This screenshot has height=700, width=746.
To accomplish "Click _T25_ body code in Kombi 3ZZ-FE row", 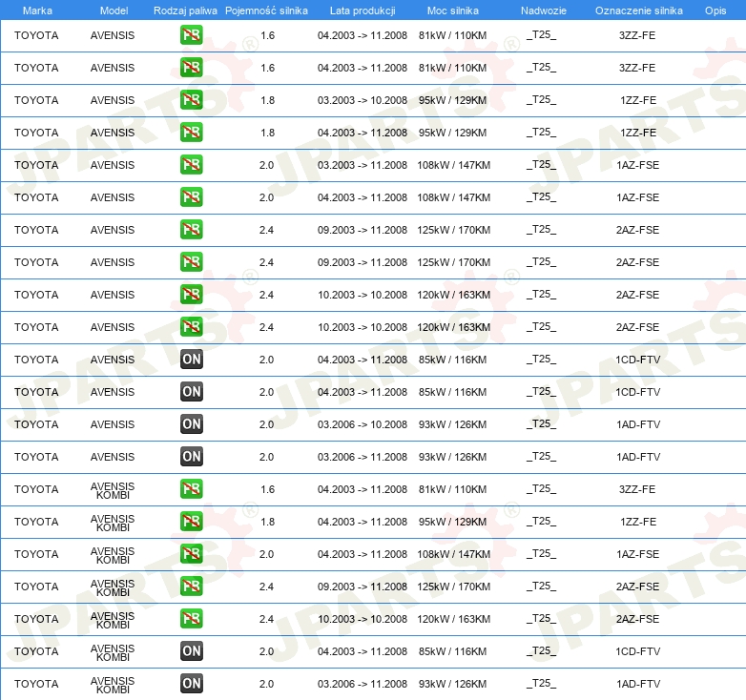I will coord(542,489).
